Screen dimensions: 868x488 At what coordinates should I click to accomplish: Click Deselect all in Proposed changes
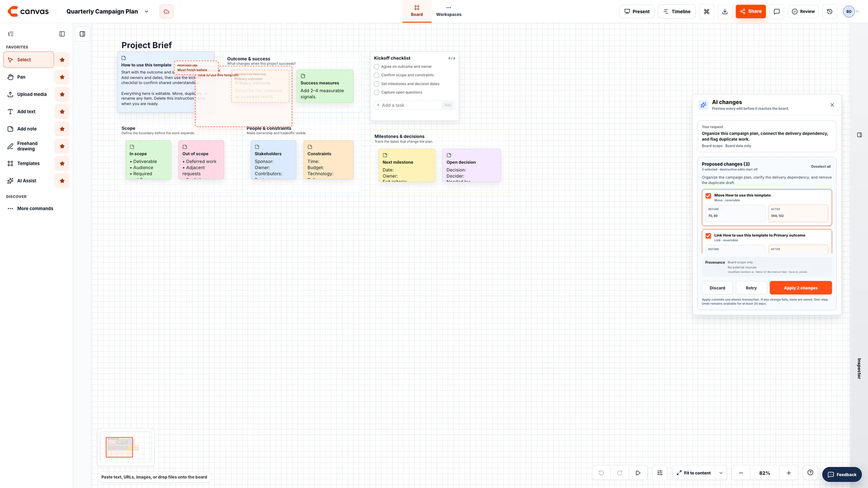(x=821, y=166)
